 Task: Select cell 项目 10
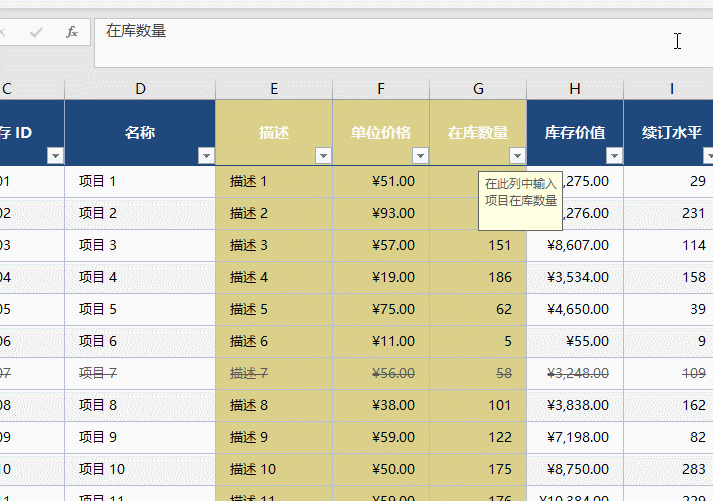pos(140,469)
